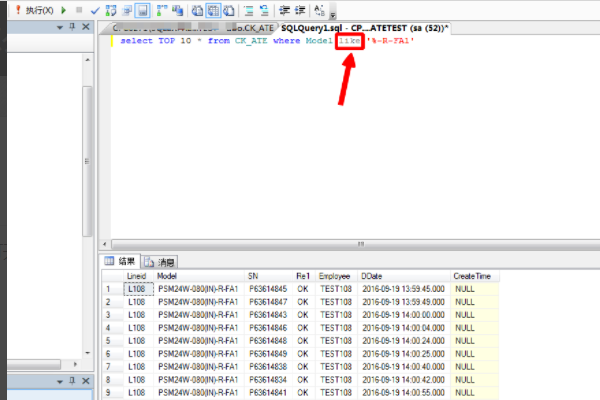Click the Model column header
The width and height of the screenshot is (600, 400).
(x=199, y=276)
